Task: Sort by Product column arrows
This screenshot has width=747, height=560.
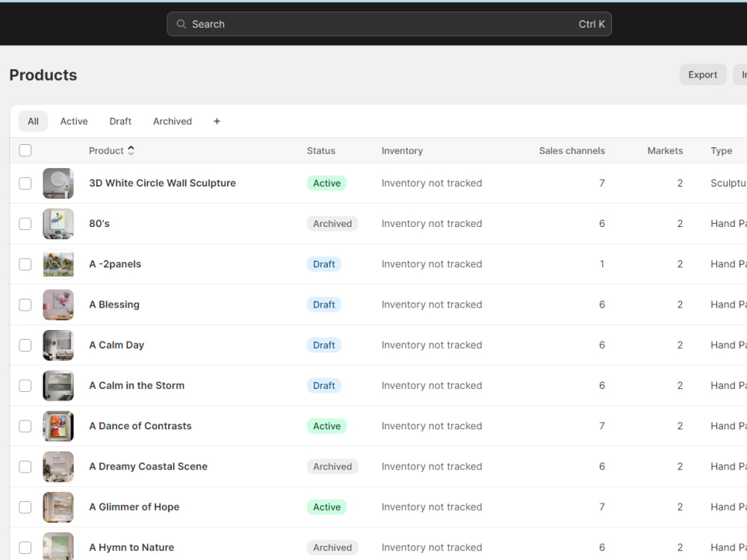Action: coord(131,151)
